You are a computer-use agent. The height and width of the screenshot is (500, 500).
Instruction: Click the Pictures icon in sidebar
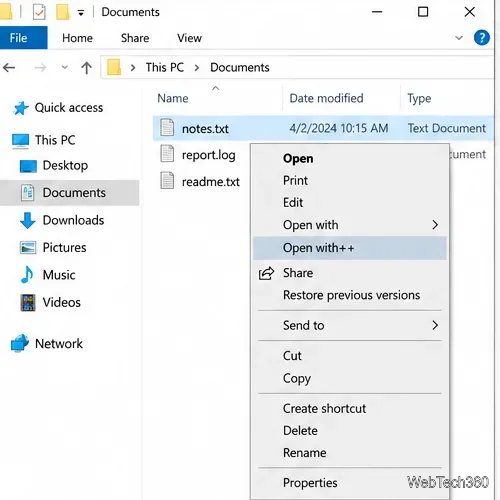click(28, 248)
